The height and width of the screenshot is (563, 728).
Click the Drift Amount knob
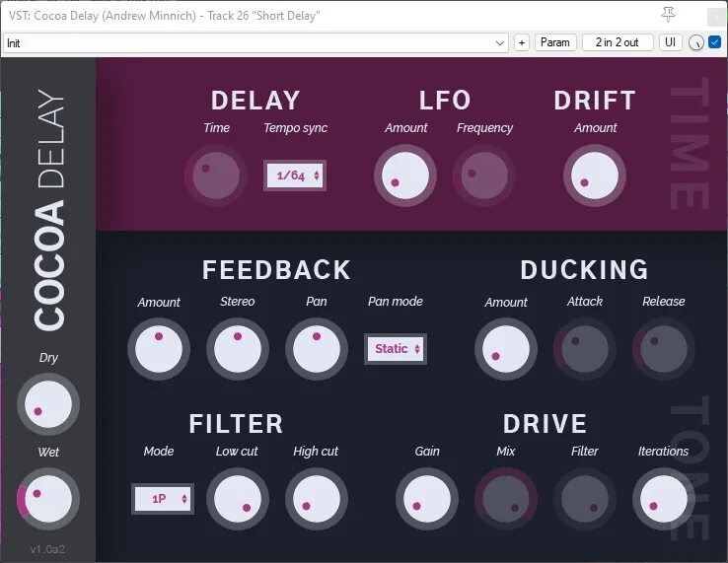click(595, 176)
